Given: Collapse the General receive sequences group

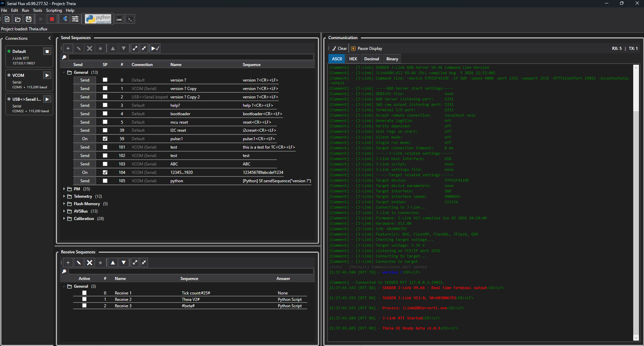Looking at the screenshot, I should coord(64,286).
